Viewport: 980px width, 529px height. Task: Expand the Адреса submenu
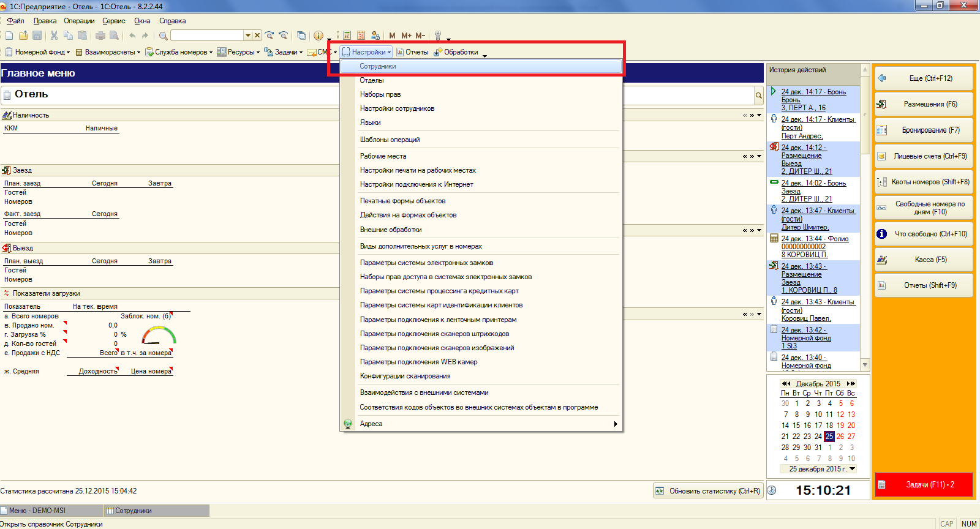[481, 424]
